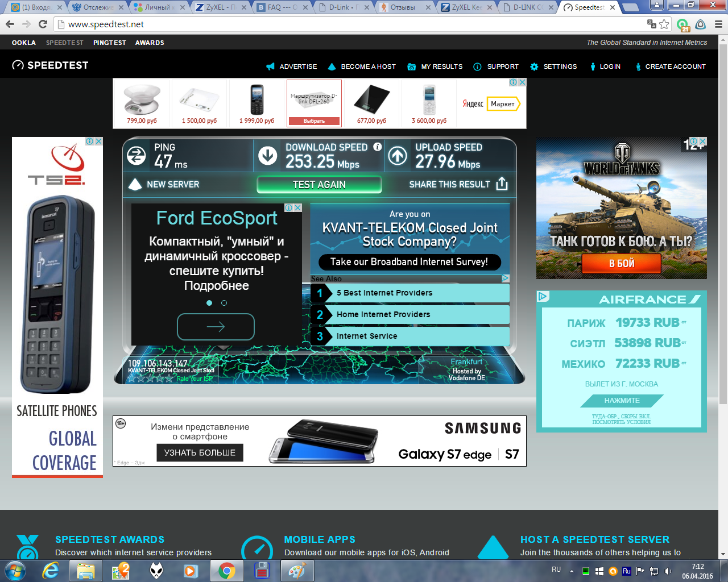
Task: Close the Yandex Market banner ad
Action: [x=522, y=82]
